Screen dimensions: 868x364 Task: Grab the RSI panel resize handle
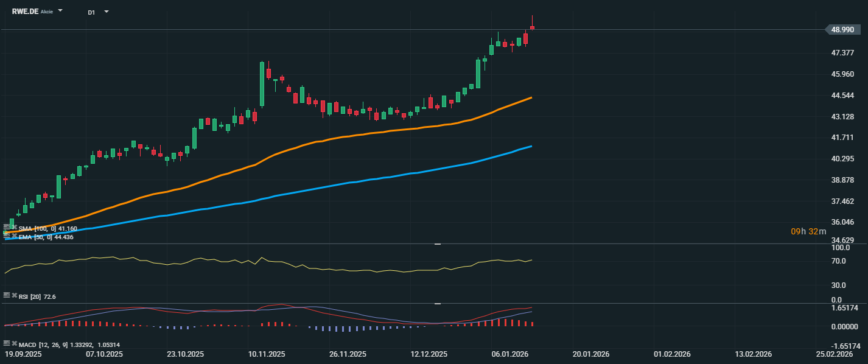[437, 244]
